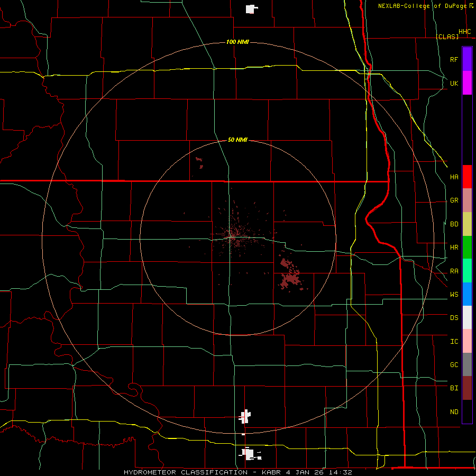
Task: Click the GR legend label
Action: click(x=454, y=200)
